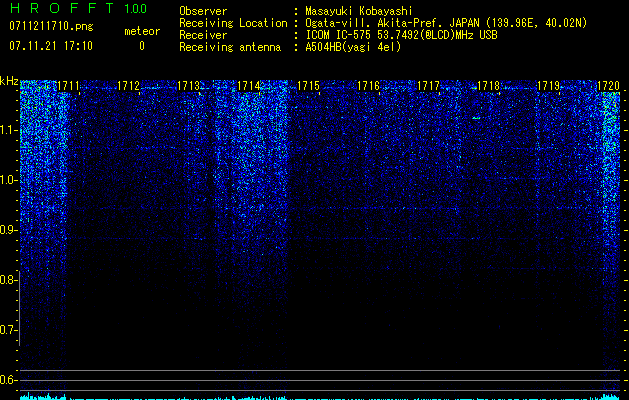
Task: Click the 0.9 frequency axis label
Action: tap(9, 230)
